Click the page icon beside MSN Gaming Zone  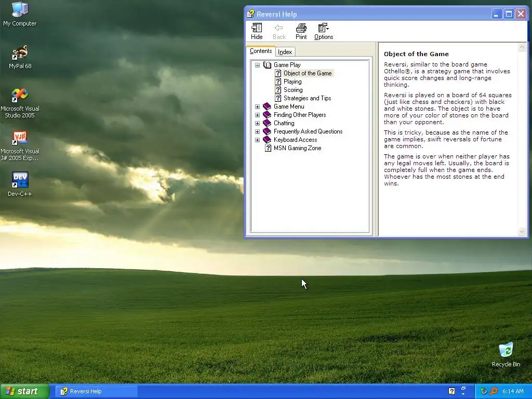click(x=268, y=148)
